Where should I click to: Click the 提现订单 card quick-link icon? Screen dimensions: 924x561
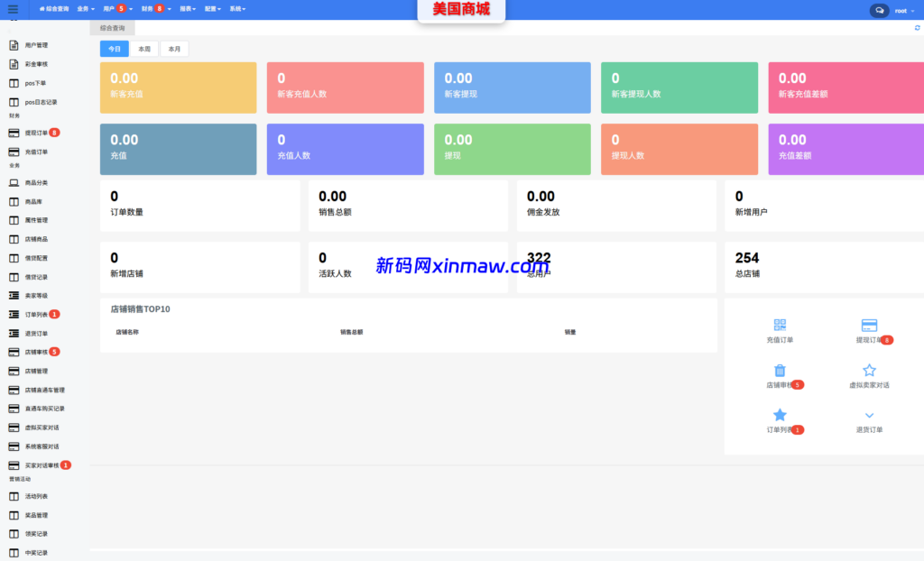[x=869, y=326]
